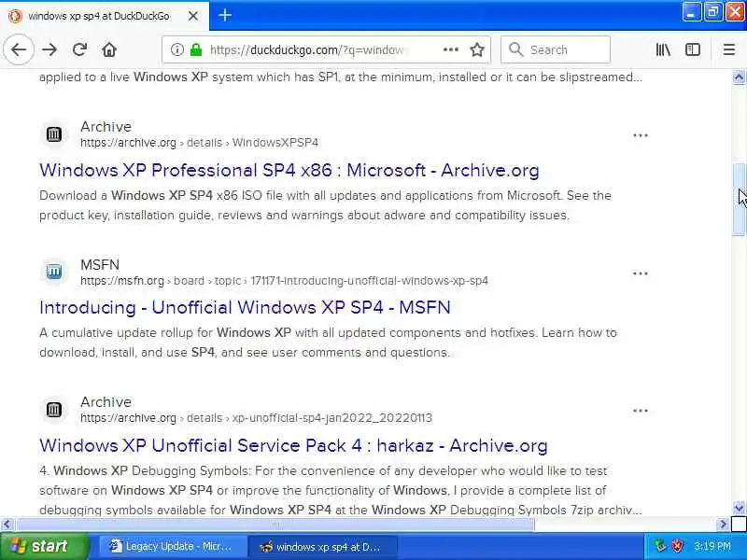Viewport: 747px width, 560px height.
Task: Bookmark this page with the star icon
Action: click(477, 49)
